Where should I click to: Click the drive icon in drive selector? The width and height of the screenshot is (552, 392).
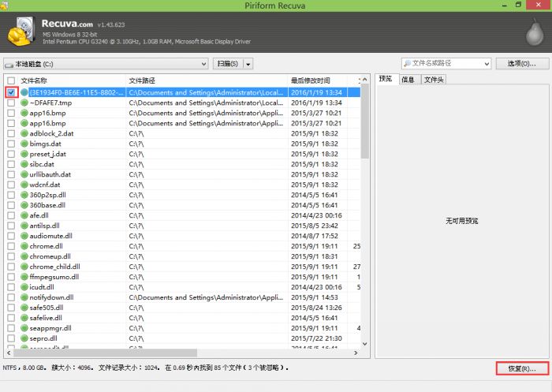pos(9,65)
